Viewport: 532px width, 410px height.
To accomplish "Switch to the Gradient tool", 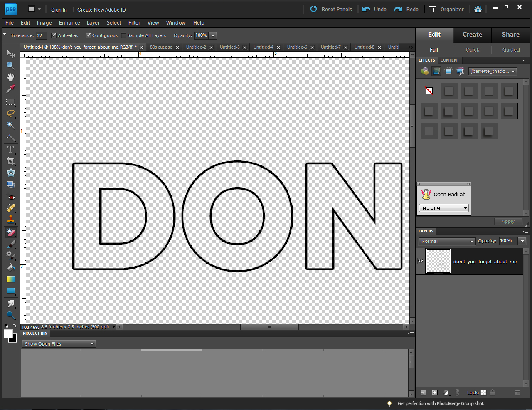I will click(x=10, y=279).
